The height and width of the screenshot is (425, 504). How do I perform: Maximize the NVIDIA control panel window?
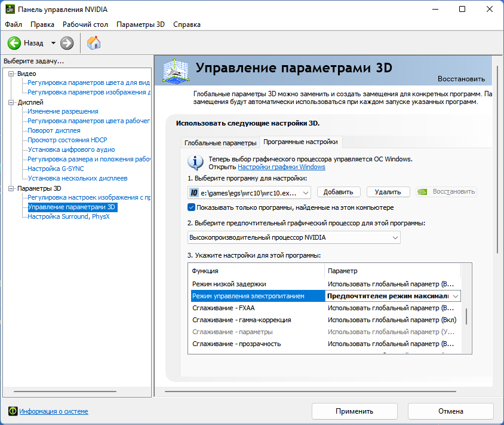[x=462, y=9]
